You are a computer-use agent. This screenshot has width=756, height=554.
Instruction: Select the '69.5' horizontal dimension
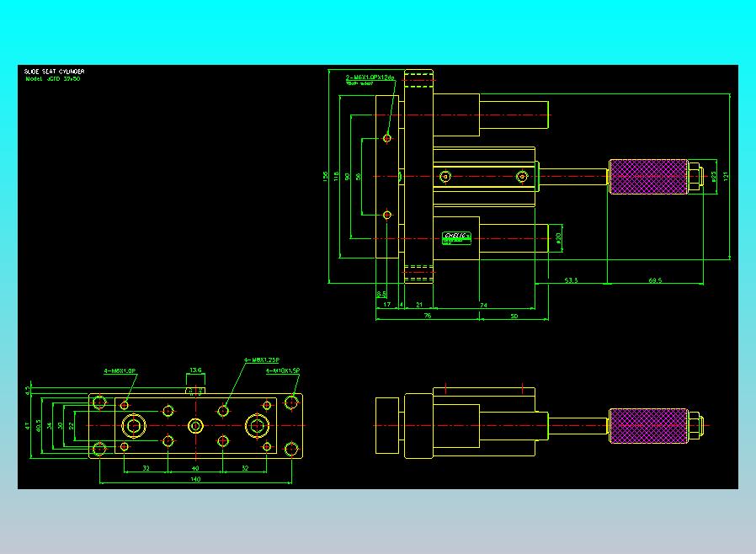[655, 280]
